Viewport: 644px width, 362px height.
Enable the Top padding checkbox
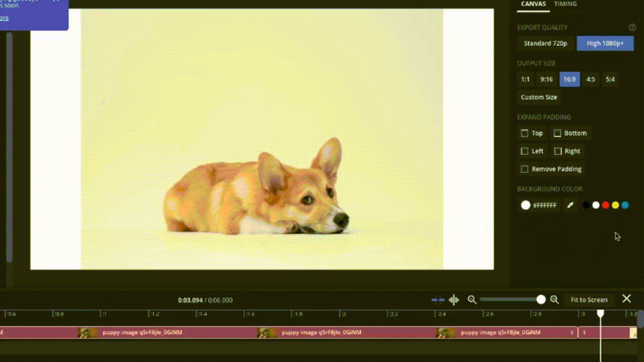525,133
